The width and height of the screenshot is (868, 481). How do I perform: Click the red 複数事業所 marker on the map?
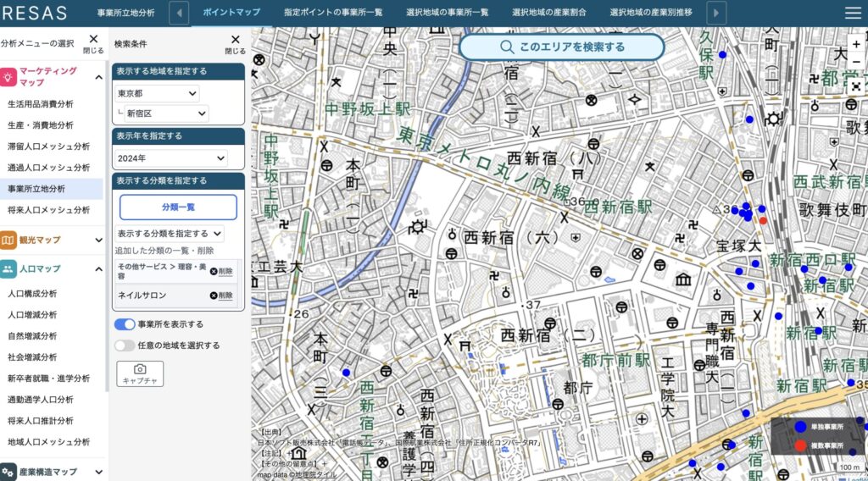pos(763,220)
